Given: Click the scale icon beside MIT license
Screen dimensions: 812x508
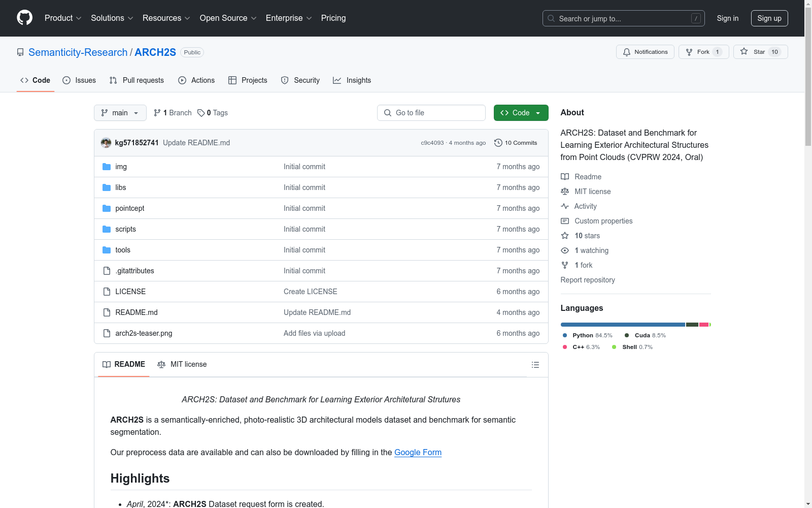Looking at the screenshot, I should click(x=565, y=192).
